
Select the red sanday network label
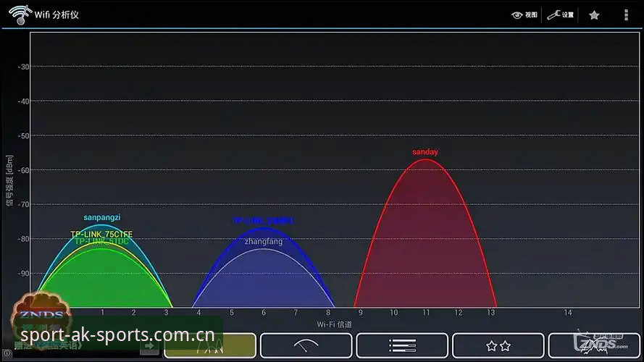(425, 152)
